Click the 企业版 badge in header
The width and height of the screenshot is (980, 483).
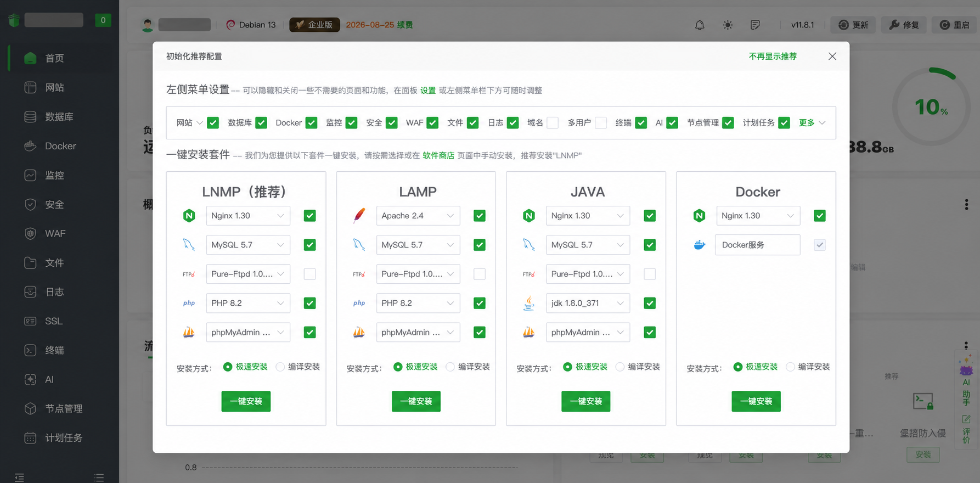[314, 25]
